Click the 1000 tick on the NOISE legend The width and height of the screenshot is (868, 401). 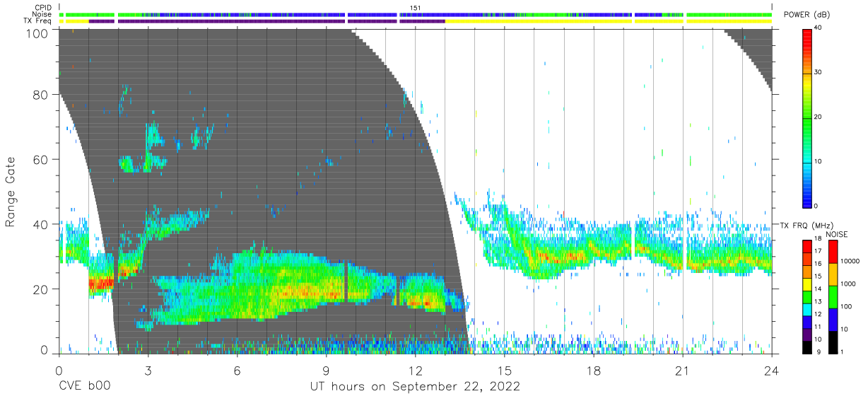click(x=848, y=284)
